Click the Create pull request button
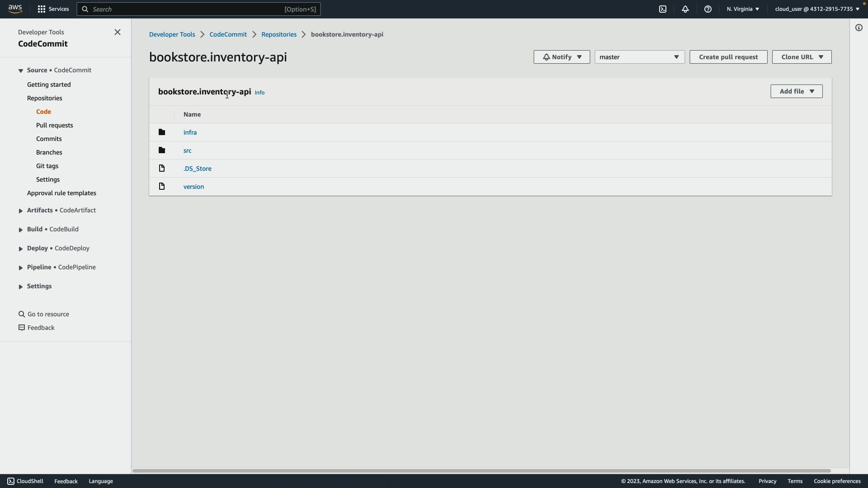The height and width of the screenshot is (488, 868). pyautogui.click(x=728, y=57)
